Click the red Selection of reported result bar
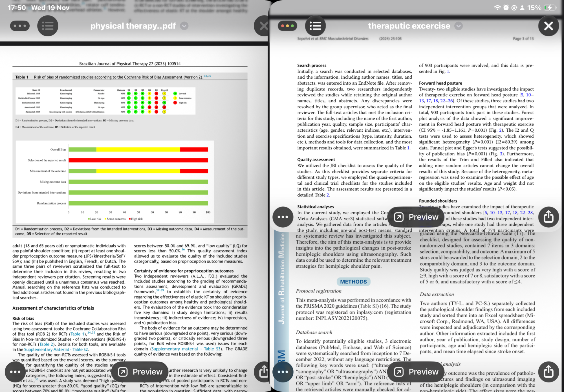The height and width of the screenshot is (392, 564). [x=138, y=160]
